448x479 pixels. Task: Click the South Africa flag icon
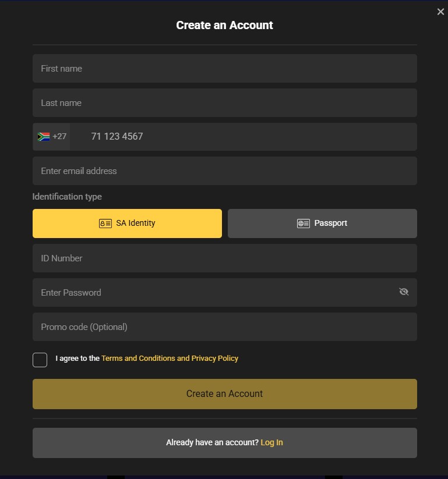[44, 137]
